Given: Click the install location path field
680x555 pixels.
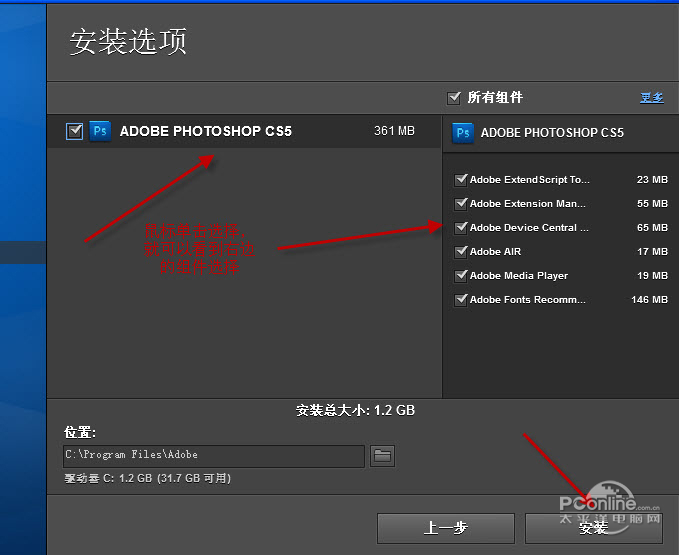Looking at the screenshot, I should (214, 456).
